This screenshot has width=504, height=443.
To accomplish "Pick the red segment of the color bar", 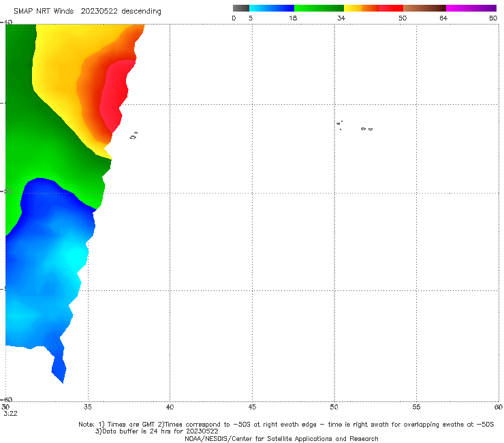I will [391, 8].
